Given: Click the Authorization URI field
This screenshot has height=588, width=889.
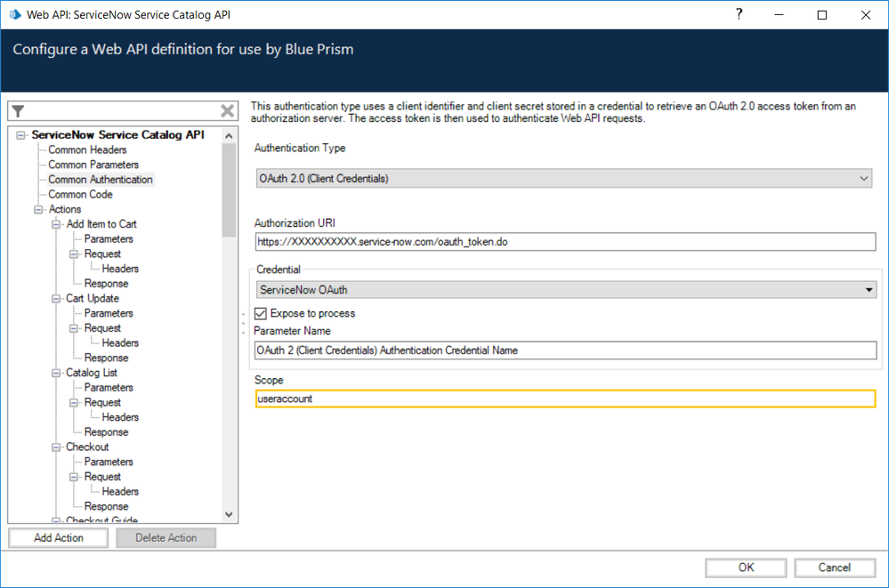Looking at the screenshot, I should click(564, 242).
